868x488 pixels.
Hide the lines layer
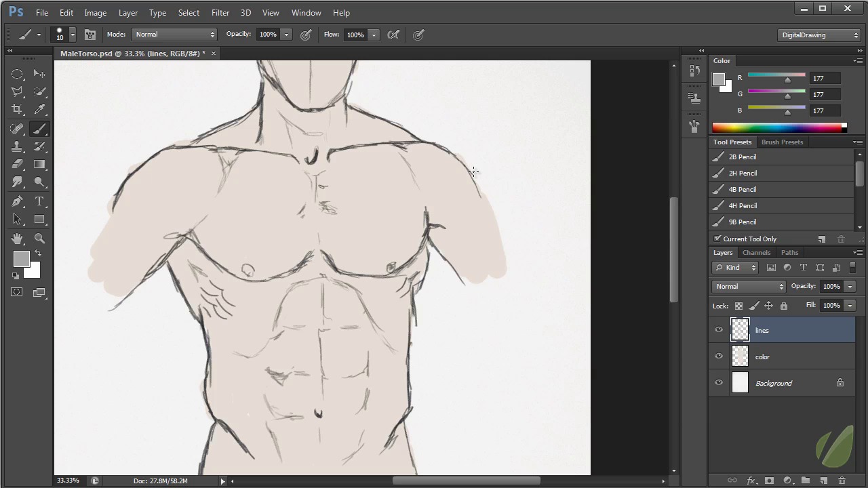pyautogui.click(x=719, y=330)
